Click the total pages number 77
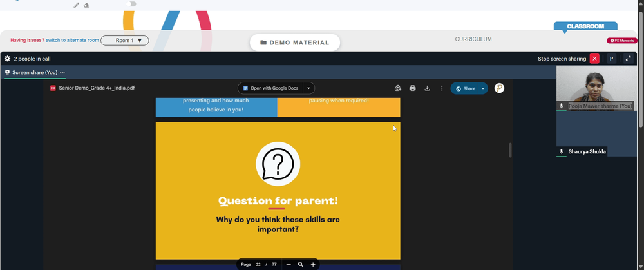This screenshot has width=644, height=270. pos(274,264)
